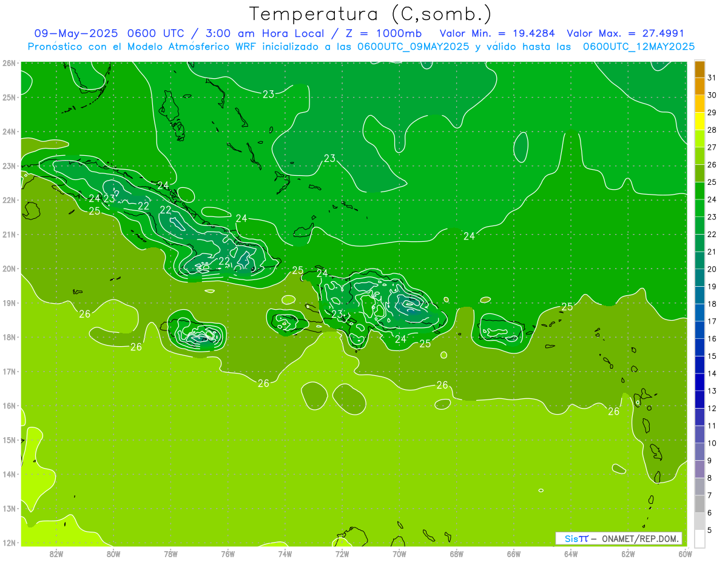The width and height of the screenshot is (728, 562).
Task: Click the "25" contour label near 64W, 19N
Action: (x=567, y=307)
